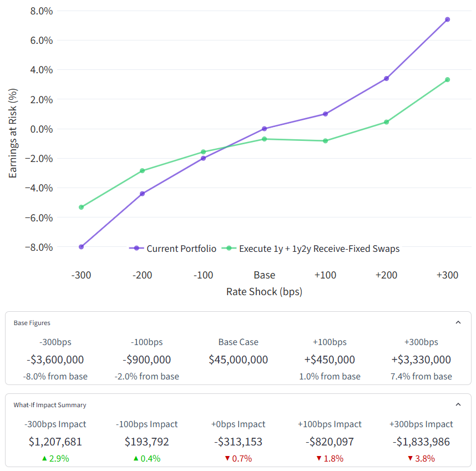The image size is (476, 471).
Task: Toggle the Current Portfolio legend entry
Action: coord(173,249)
